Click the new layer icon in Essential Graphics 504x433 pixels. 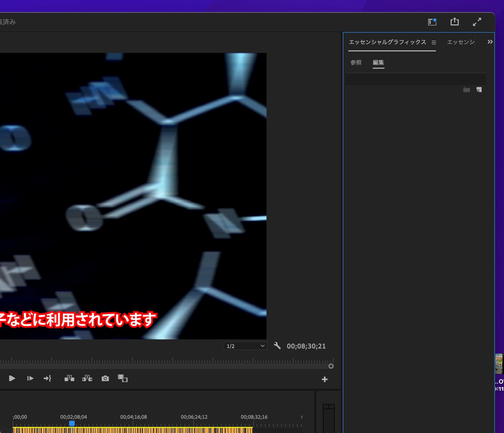pyautogui.click(x=479, y=90)
